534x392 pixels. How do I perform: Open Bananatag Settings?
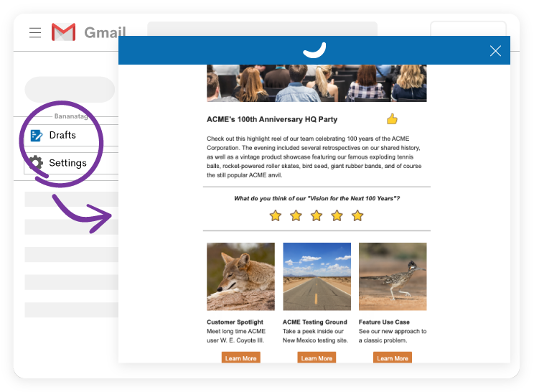pyautogui.click(x=71, y=163)
